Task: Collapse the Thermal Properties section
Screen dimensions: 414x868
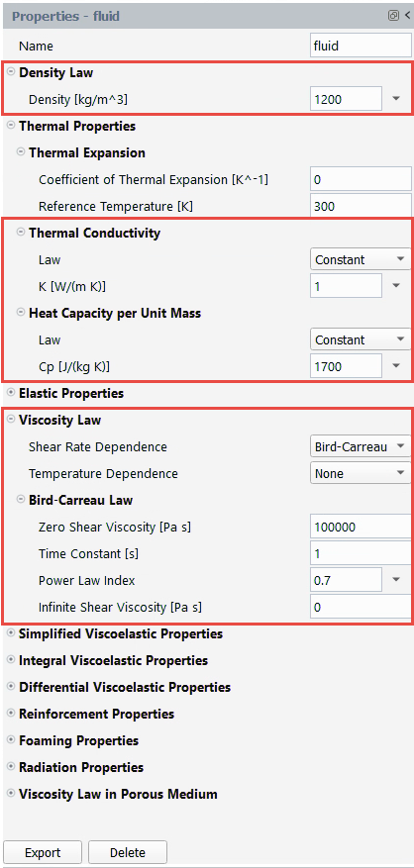Action: 11,126
